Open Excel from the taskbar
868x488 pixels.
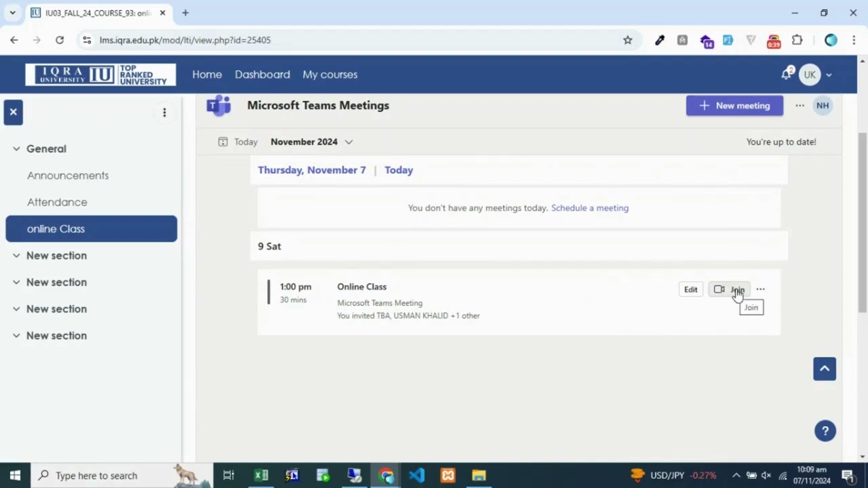click(x=261, y=475)
